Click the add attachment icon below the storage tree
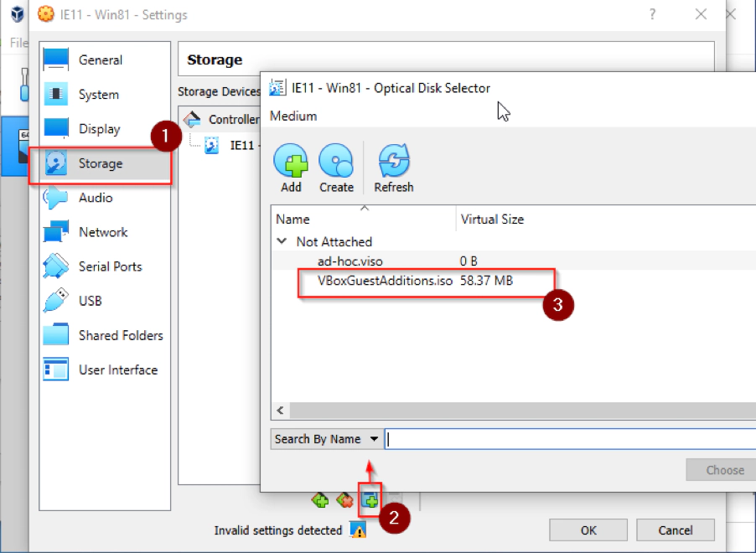Image resolution: width=756 pixels, height=553 pixels. click(x=370, y=500)
